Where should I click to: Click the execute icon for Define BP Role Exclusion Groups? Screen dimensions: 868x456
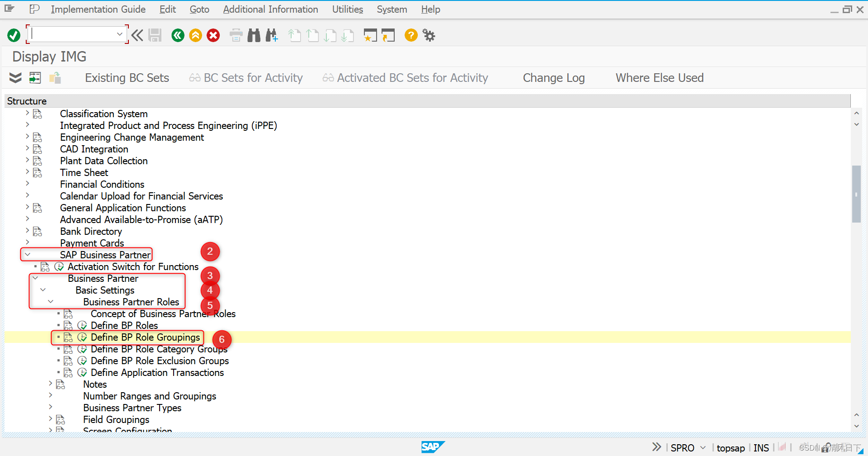pos(82,361)
